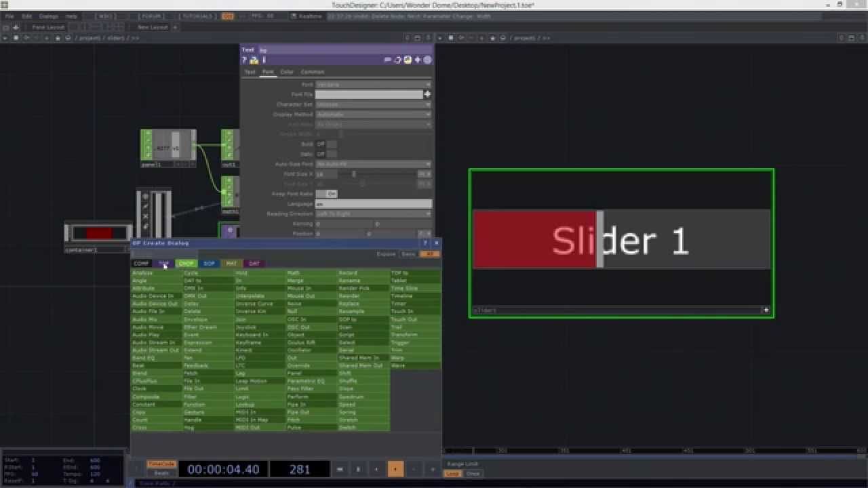Viewport: 868px width, 488px height.
Task: Choose the Keyboard In operator
Action: click(x=260, y=335)
